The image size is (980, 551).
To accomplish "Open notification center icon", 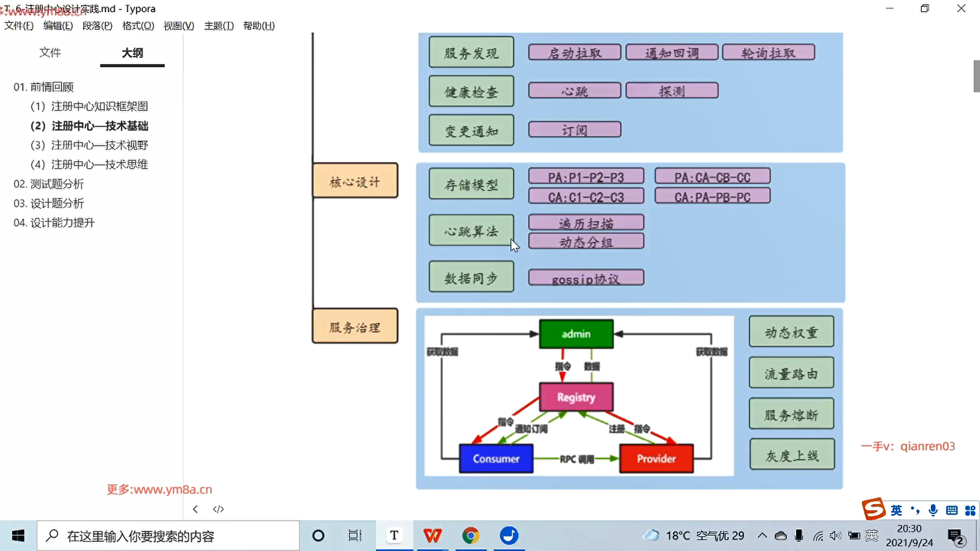I will (955, 536).
